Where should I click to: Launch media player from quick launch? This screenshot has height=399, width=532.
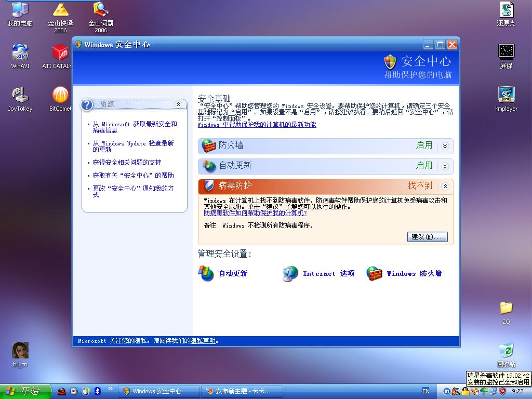click(74, 391)
